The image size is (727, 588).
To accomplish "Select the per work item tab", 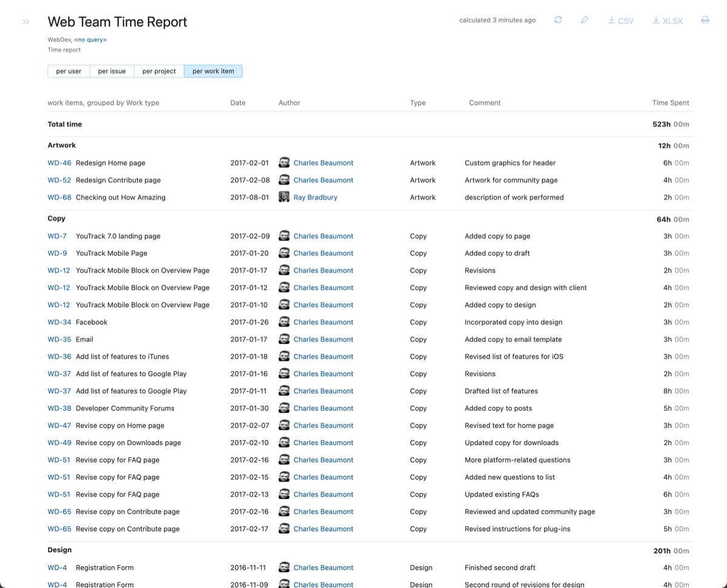I will (213, 71).
